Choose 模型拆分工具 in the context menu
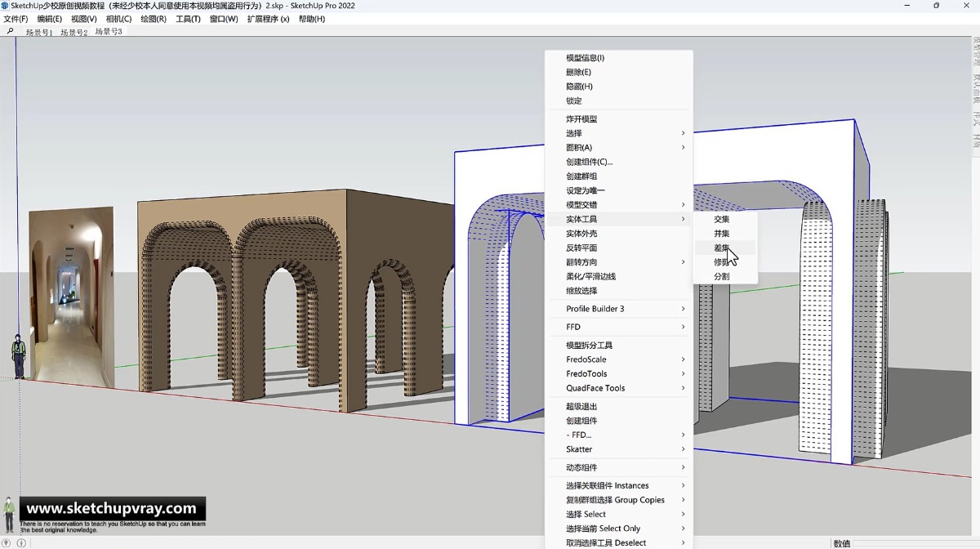This screenshot has height=549, width=980. (x=618, y=346)
